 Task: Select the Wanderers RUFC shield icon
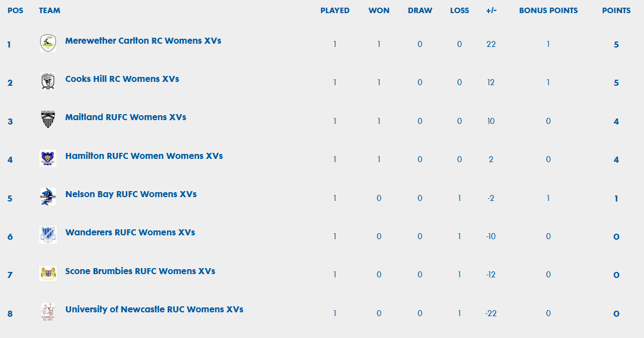[47, 235]
